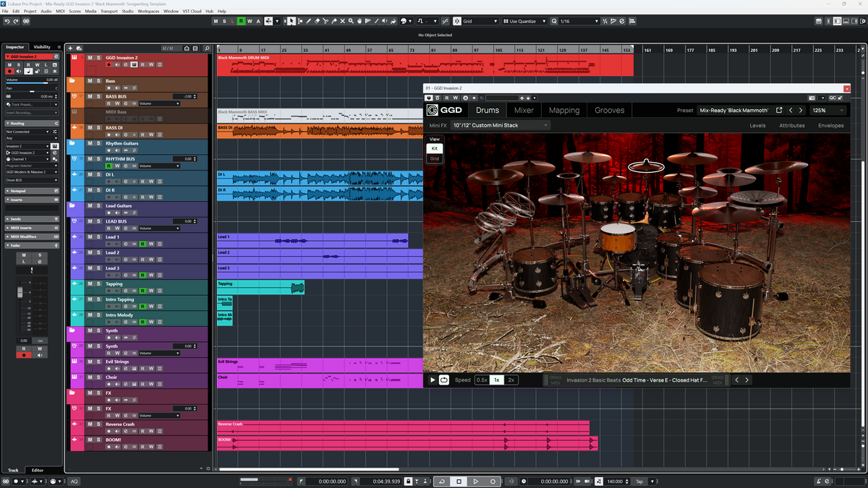868x488 pixels.
Task: Open instrument editor on GGD Invasion 2 track
Action: point(134,64)
